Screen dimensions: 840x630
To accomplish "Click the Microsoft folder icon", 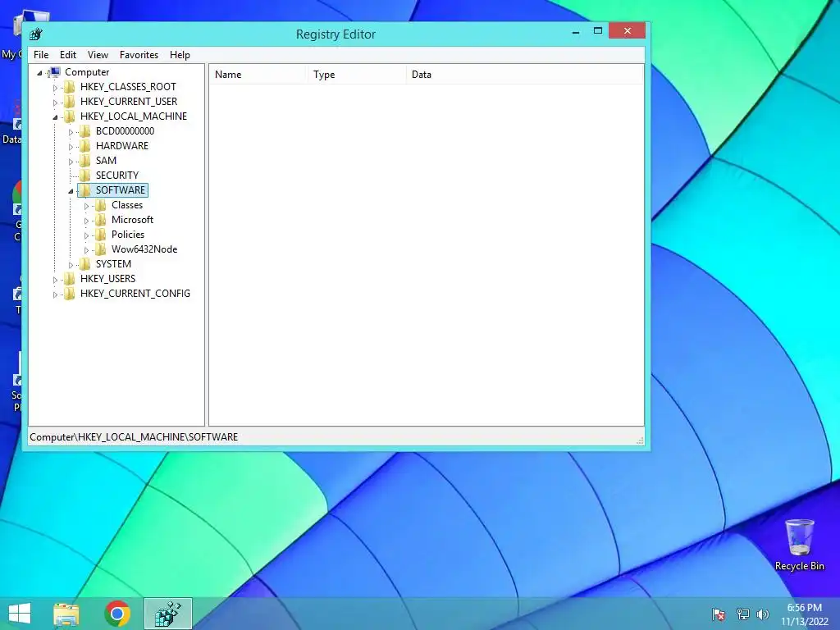I will 100,220.
